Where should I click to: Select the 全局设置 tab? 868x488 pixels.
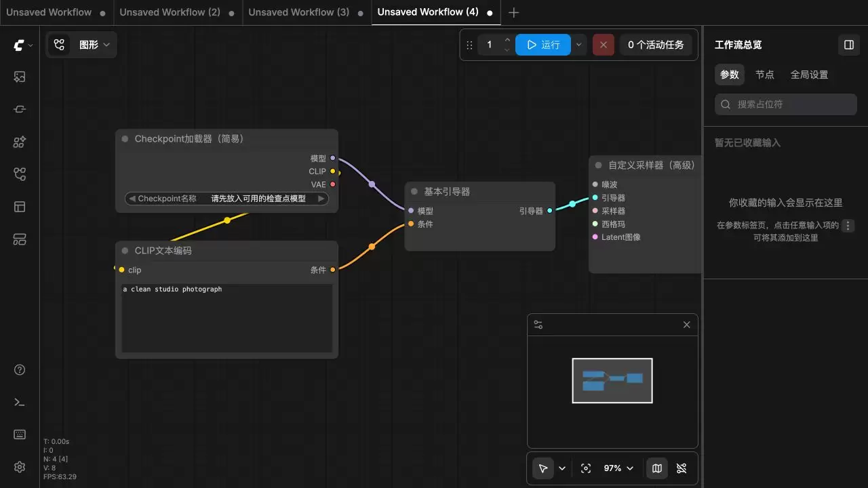click(x=810, y=75)
